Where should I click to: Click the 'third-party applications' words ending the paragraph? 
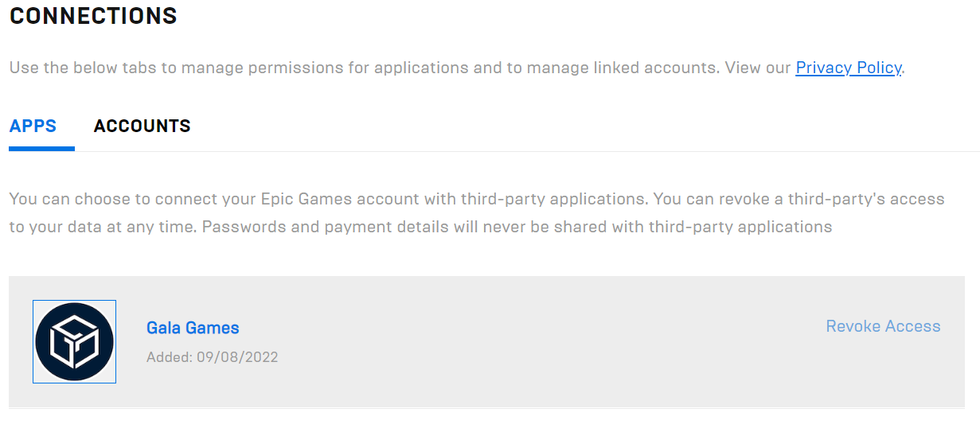[x=740, y=227]
